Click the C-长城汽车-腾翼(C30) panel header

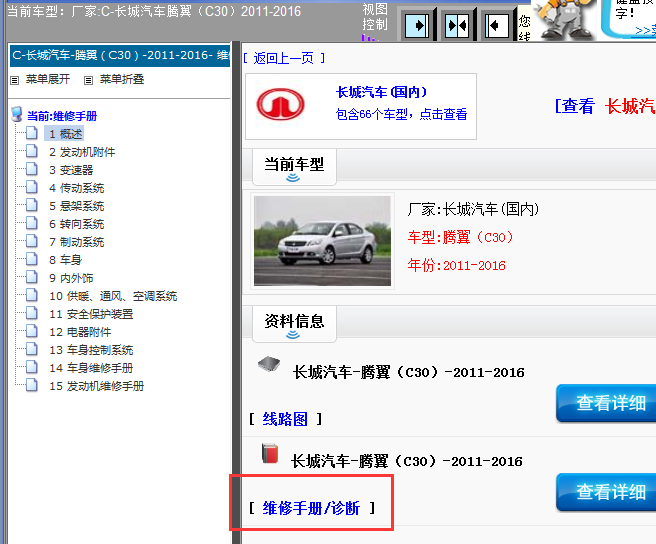tap(120, 55)
